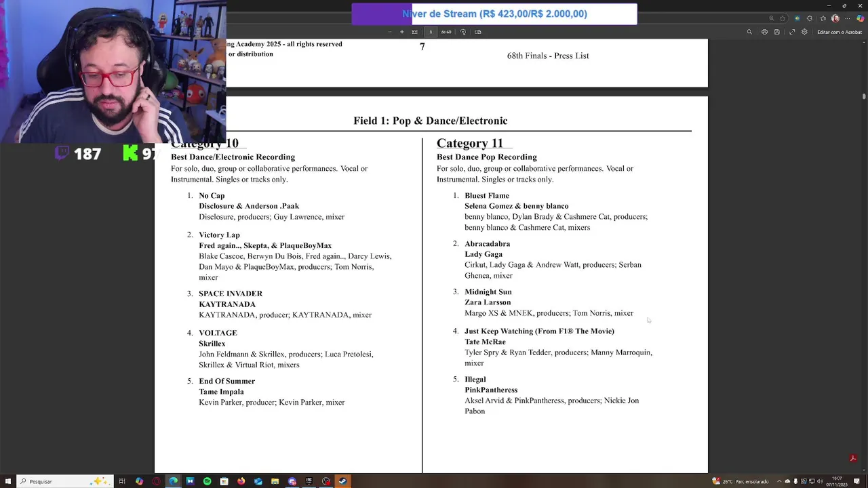868x488 pixels.
Task: Open the PDF search magnifier icon
Action: point(749,32)
